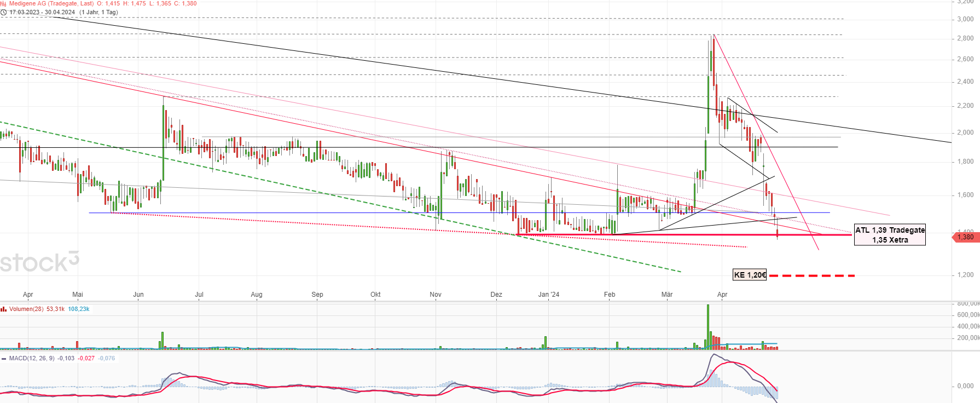
Task: Click the 2,400 price axis label
Action: pyautogui.click(x=965, y=82)
